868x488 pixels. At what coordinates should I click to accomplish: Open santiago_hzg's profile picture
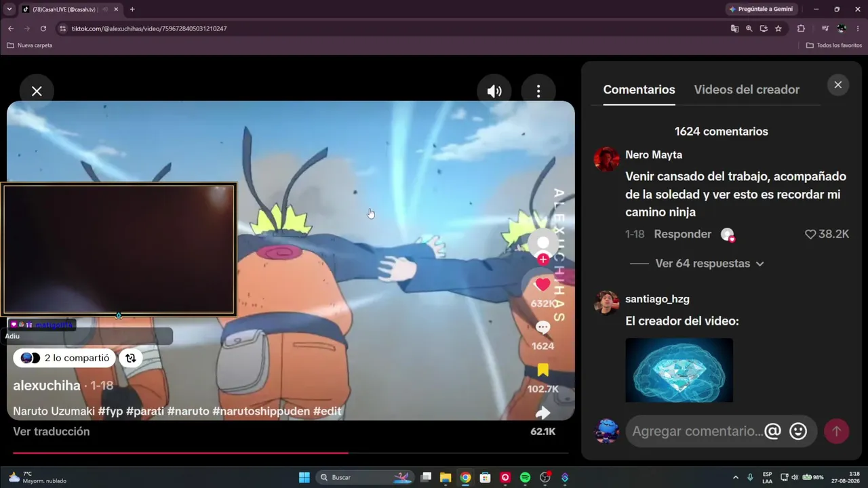coord(606,303)
